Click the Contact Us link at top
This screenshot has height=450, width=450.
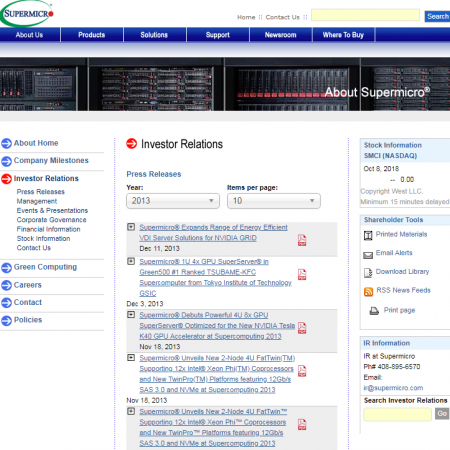pos(283,17)
